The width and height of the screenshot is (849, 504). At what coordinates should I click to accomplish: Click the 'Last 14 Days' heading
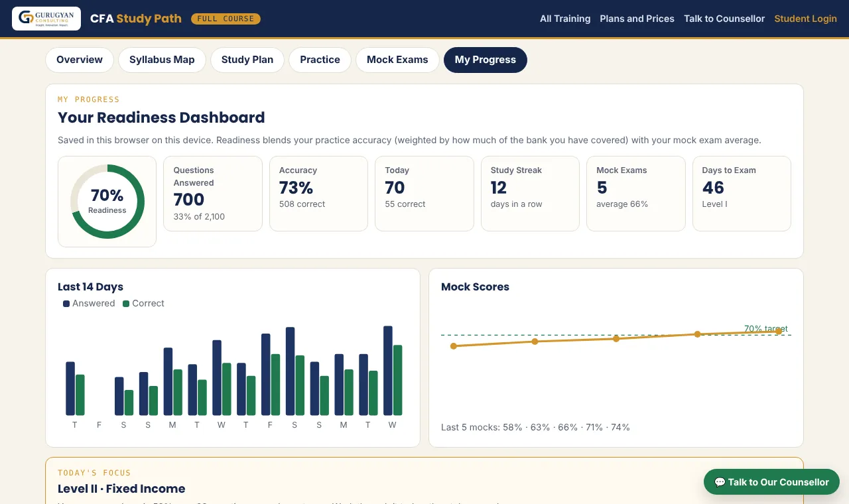click(x=90, y=286)
